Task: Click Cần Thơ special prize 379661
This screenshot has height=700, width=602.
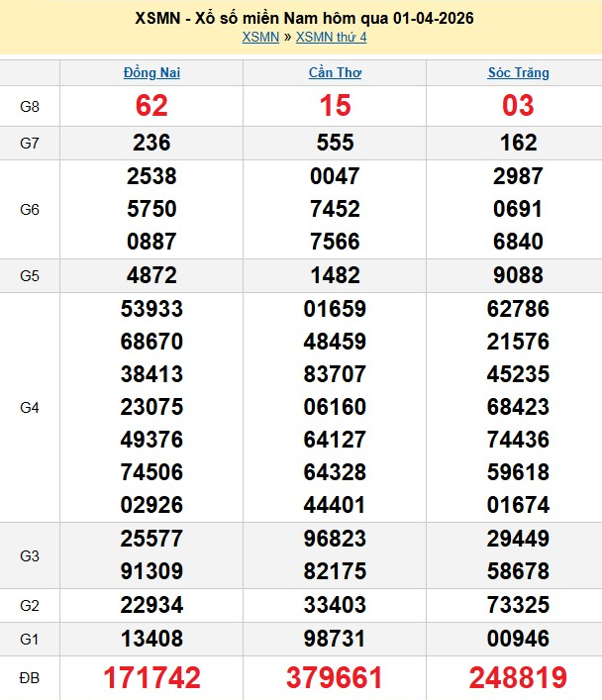Action: pos(335,677)
